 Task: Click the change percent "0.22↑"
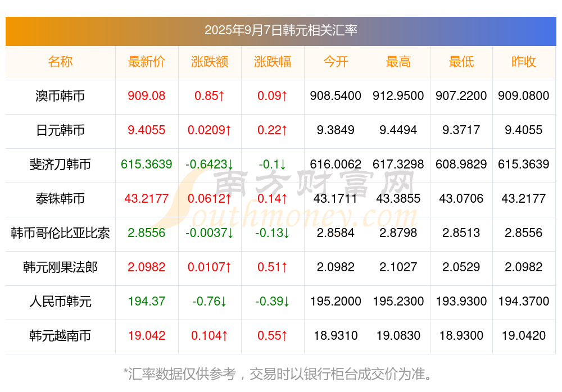(273, 130)
